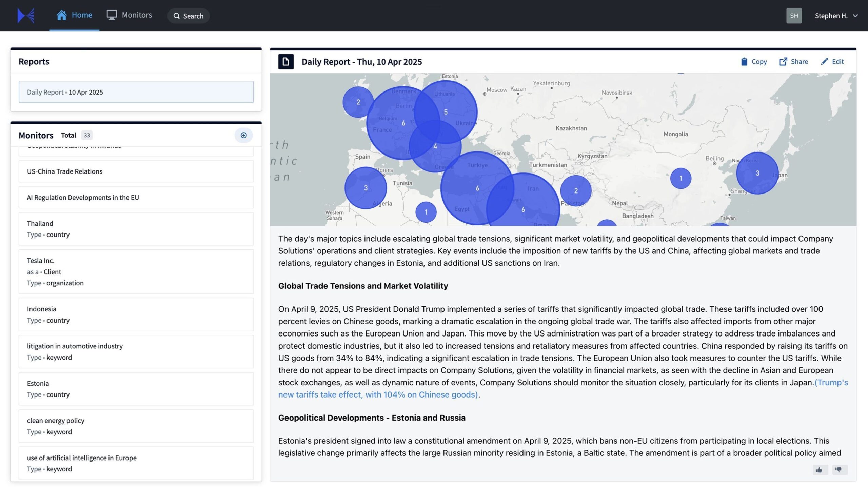Edit the daily report
This screenshot has height=488, width=868.
832,62
